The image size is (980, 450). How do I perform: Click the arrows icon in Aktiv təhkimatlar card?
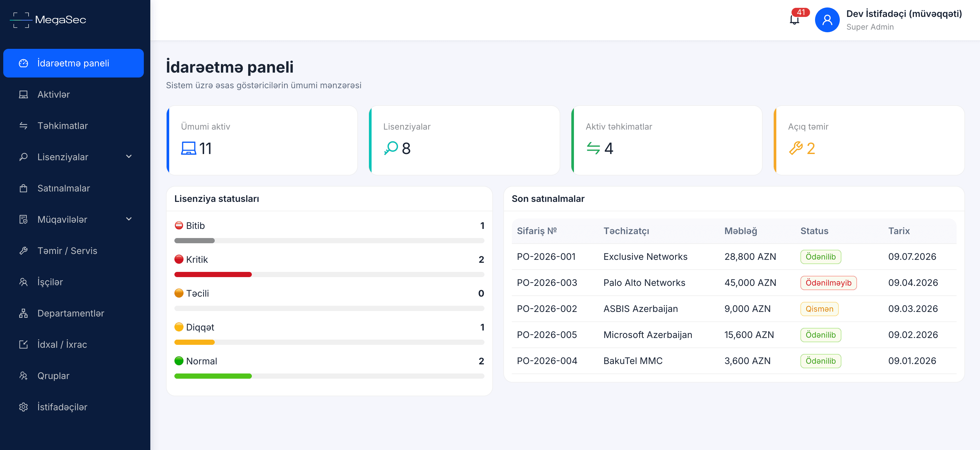coord(593,148)
